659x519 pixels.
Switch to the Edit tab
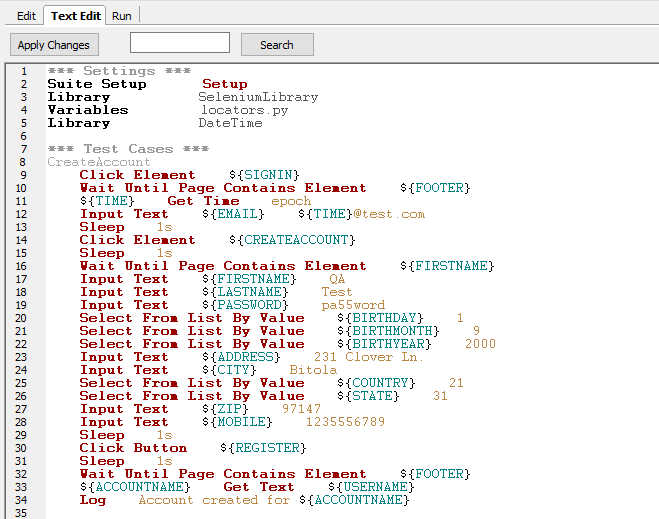(26, 16)
